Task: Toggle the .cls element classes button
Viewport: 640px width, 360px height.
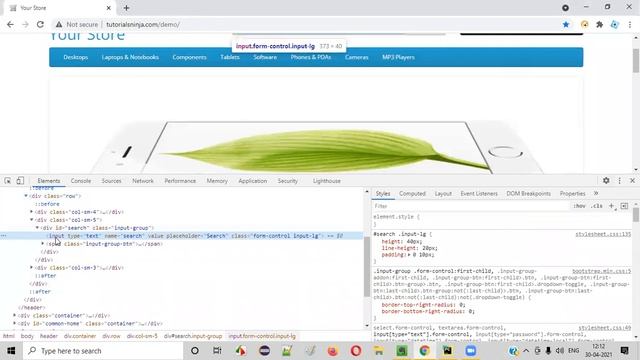Action: [x=597, y=206]
